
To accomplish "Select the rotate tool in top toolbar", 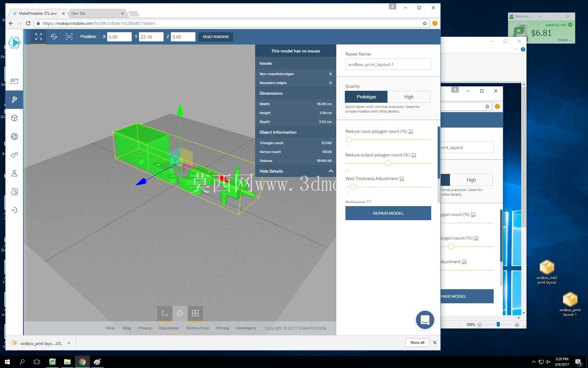I will (54, 37).
